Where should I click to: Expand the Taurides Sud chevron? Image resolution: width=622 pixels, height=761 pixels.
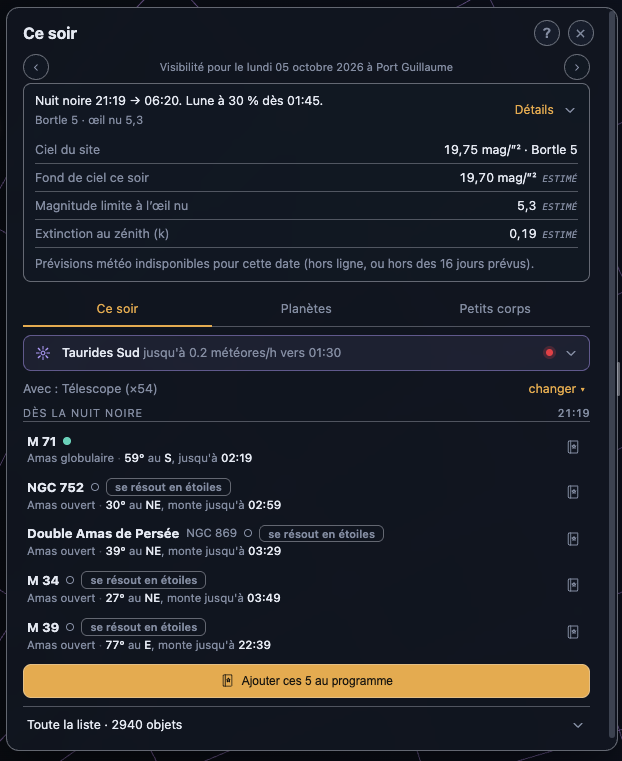(x=571, y=353)
